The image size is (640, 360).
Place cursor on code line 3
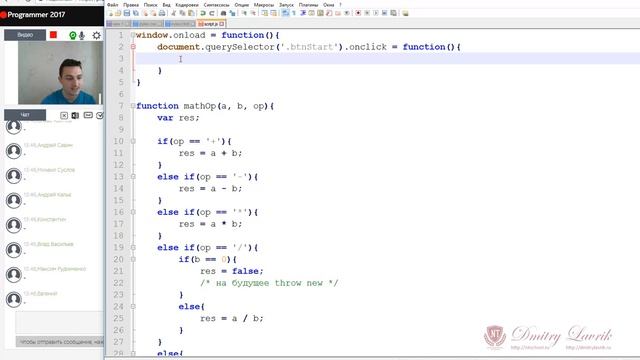click(387, 59)
